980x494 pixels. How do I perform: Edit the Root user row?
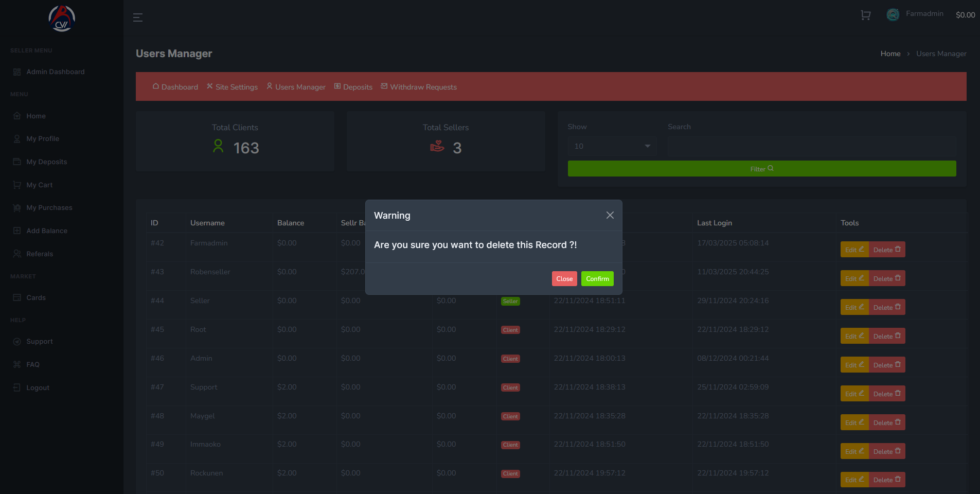pyautogui.click(x=854, y=336)
